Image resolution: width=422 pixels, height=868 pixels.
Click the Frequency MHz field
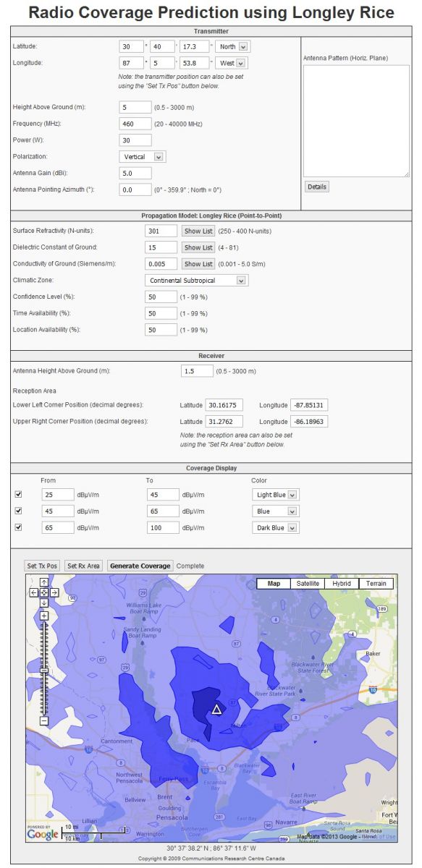point(135,124)
